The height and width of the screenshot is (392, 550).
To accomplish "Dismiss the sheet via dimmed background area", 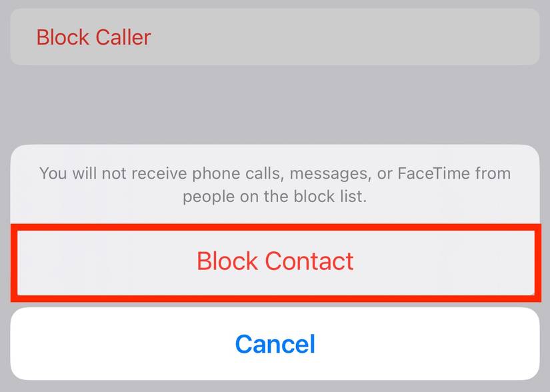I will click(x=275, y=105).
